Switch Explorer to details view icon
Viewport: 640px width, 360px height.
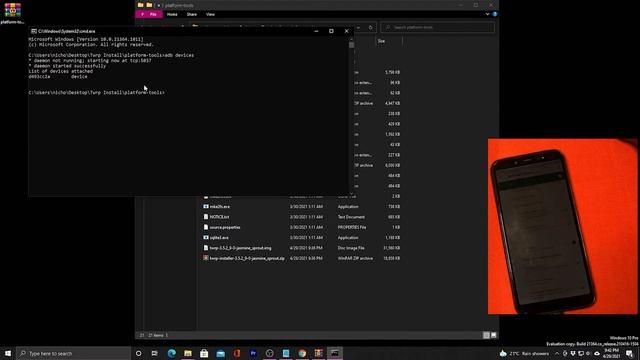tap(486, 335)
